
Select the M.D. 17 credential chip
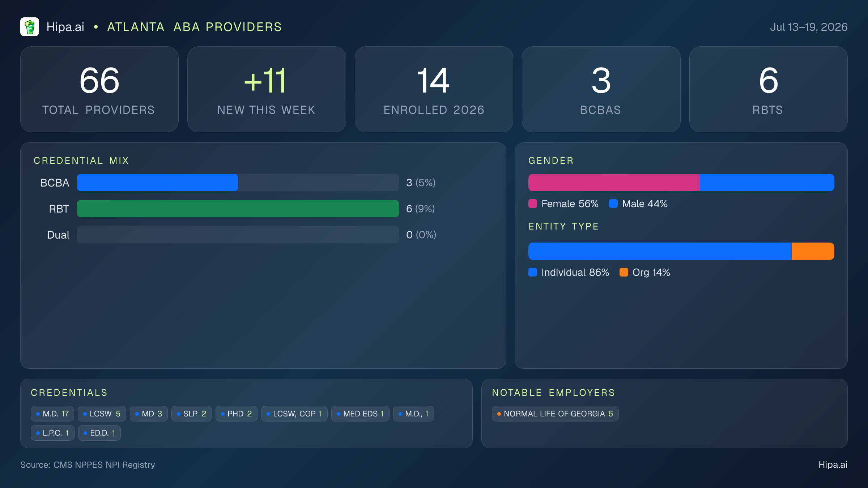click(52, 414)
